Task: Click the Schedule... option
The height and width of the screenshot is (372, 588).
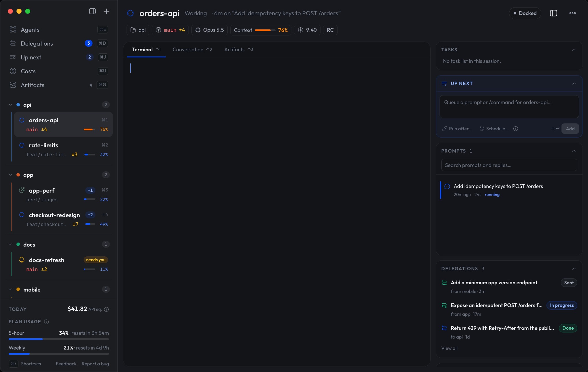Action: 494,129
